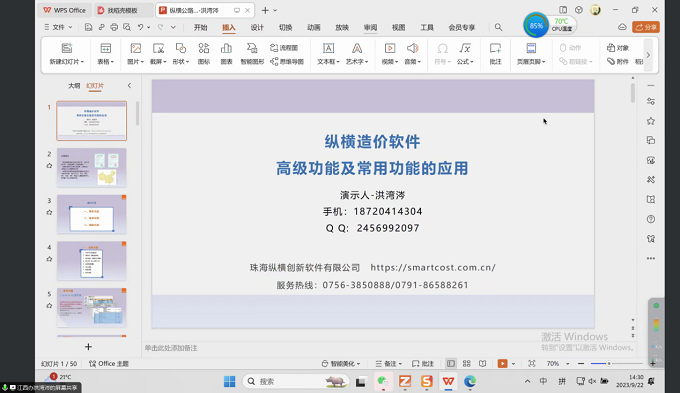680x393 pixels.
Task: Switch to slide sorter grid view
Action: 467,364
